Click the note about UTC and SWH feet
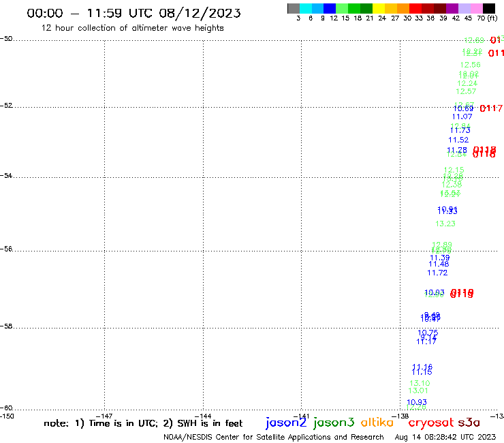Screen dimensions: 504x443 [x=143, y=423]
